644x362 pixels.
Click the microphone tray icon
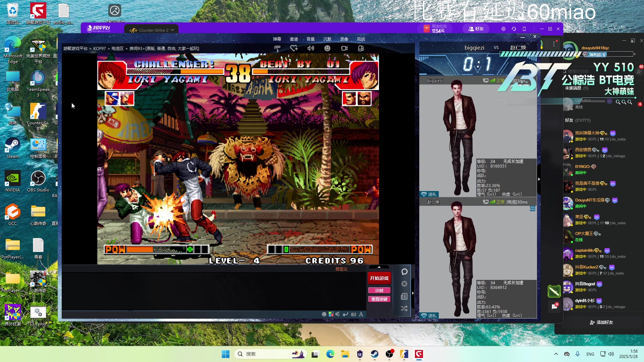point(578,354)
